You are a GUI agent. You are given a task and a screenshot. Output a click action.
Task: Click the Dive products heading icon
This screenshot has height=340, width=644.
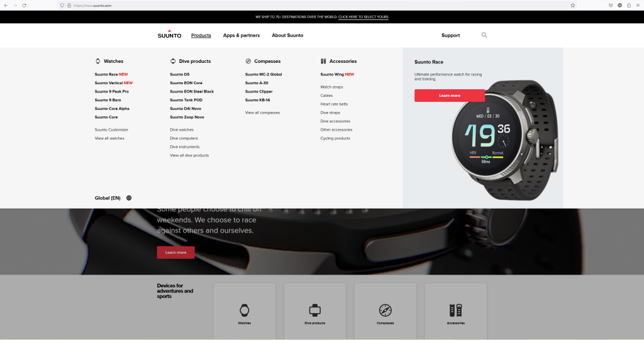coord(173,61)
